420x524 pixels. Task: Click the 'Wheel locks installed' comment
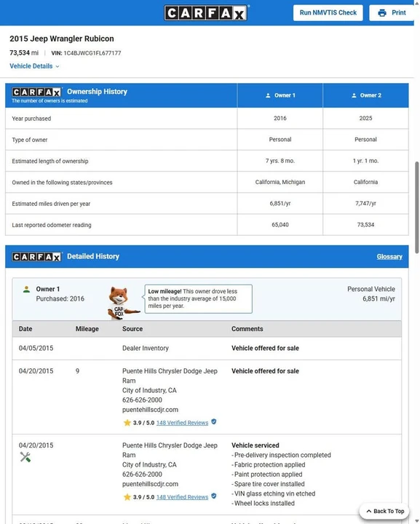point(264,504)
